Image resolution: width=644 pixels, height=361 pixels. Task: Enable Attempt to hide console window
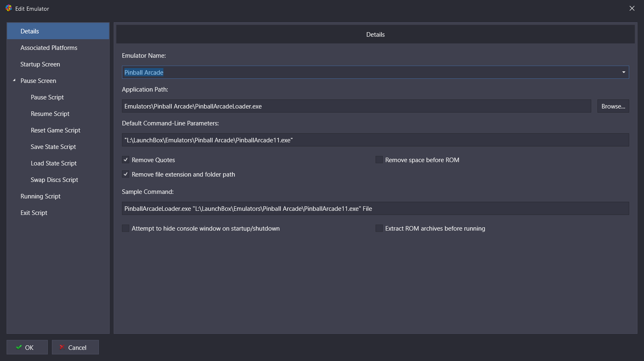(x=126, y=228)
